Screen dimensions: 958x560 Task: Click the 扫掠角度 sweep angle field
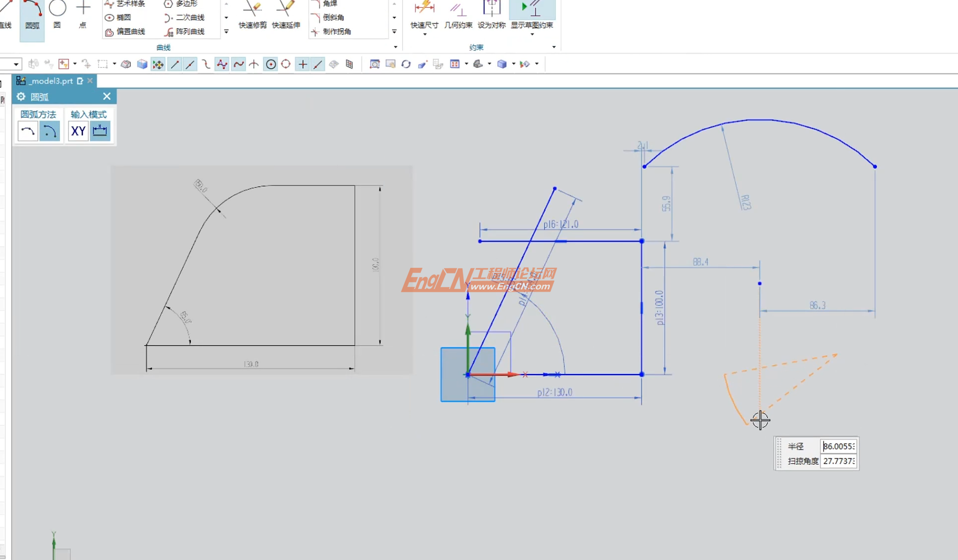pos(838,461)
